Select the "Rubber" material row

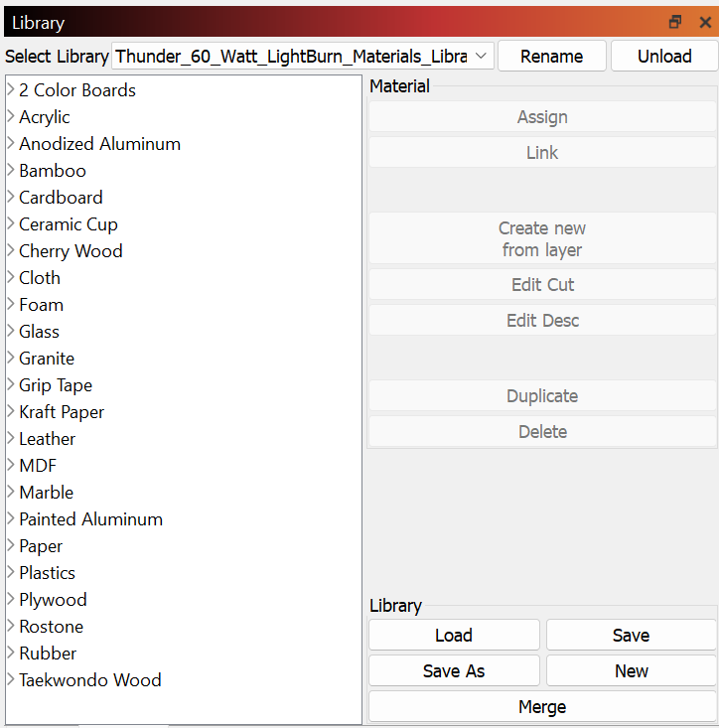(48, 654)
